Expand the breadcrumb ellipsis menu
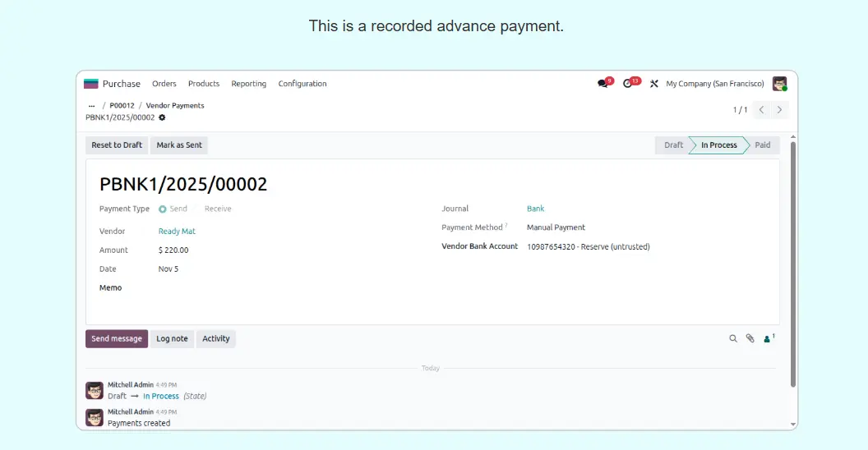The width and height of the screenshot is (868, 450). 91,106
